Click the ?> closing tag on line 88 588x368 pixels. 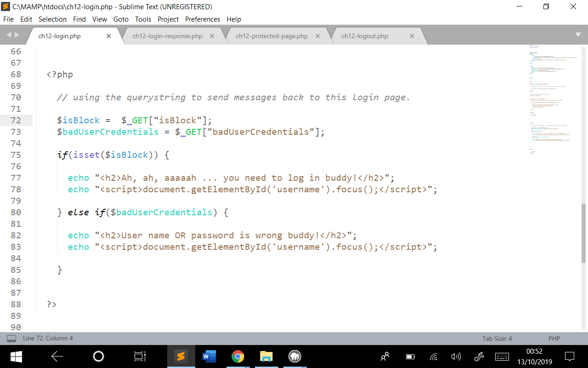tap(51, 304)
